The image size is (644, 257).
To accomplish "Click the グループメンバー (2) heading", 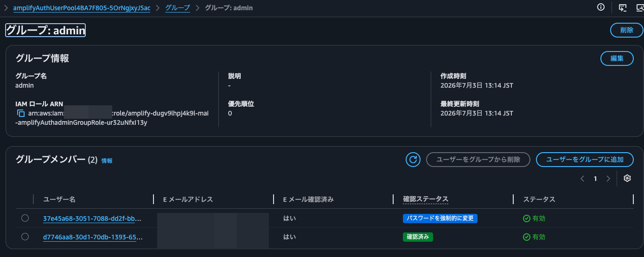I will (57, 160).
